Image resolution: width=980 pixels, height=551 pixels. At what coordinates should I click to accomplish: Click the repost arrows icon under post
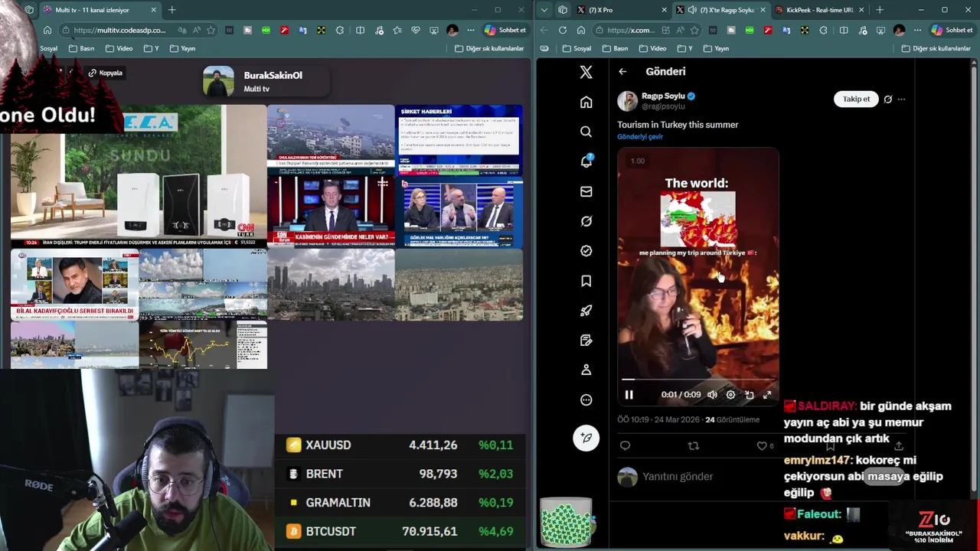click(x=694, y=445)
